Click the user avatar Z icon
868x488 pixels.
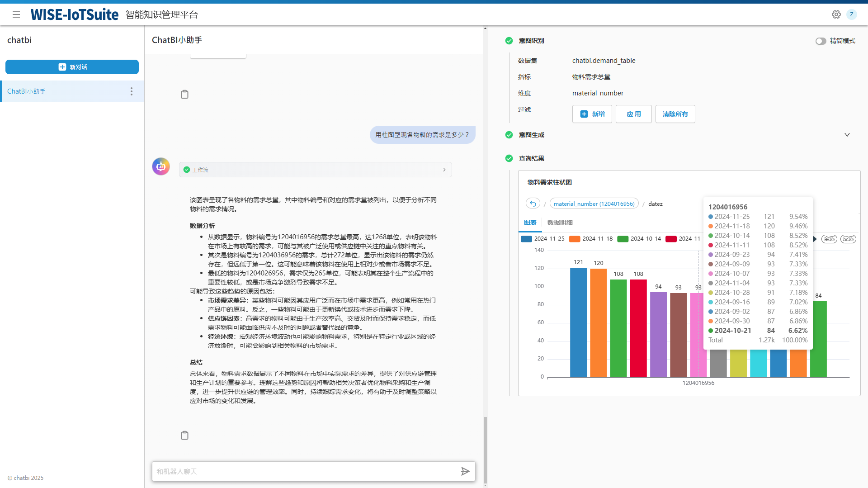[851, 14]
